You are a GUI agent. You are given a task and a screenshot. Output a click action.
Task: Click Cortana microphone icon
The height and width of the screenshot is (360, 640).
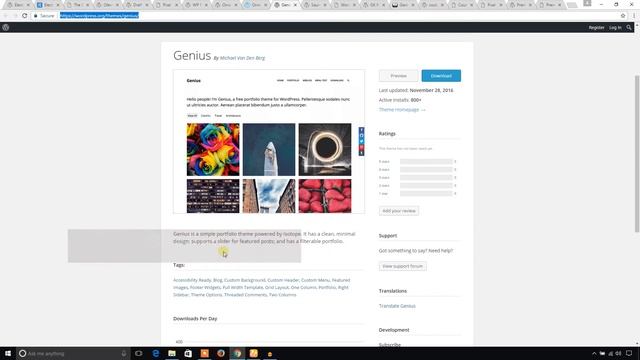click(124, 353)
